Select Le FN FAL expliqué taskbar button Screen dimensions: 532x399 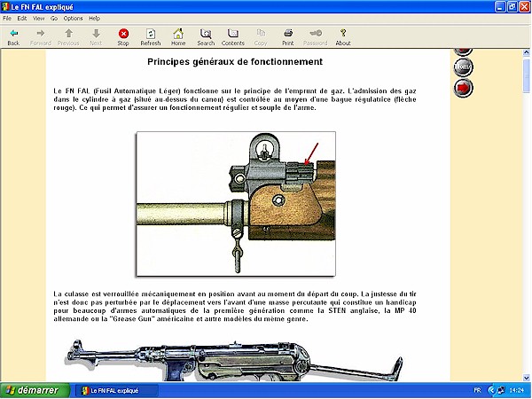115,391
